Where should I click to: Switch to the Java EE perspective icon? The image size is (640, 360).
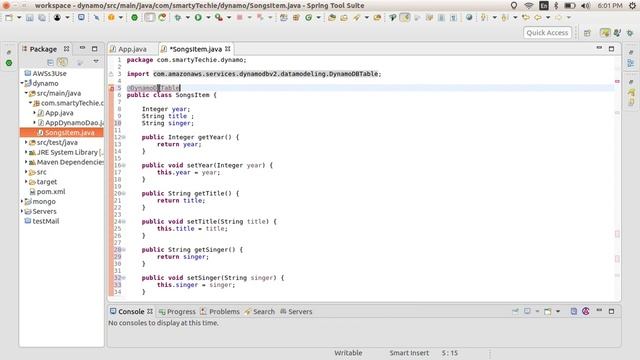tap(618, 33)
